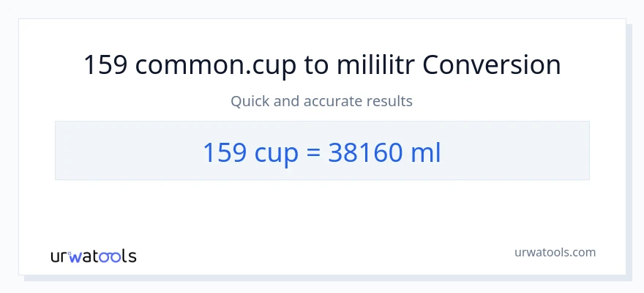Click the "159 cup = 38160 ml" result text
The height and width of the screenshot is (293, 644).
(x=321, y=152)
